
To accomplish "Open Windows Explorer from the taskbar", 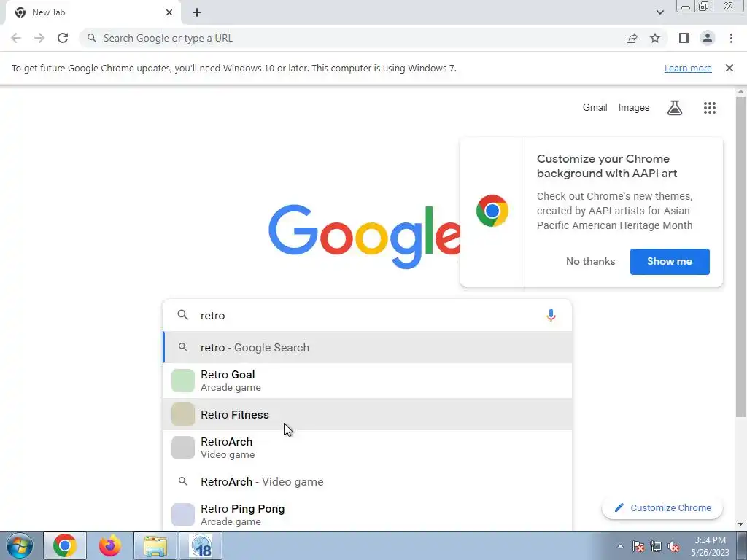I will [155, 545].
